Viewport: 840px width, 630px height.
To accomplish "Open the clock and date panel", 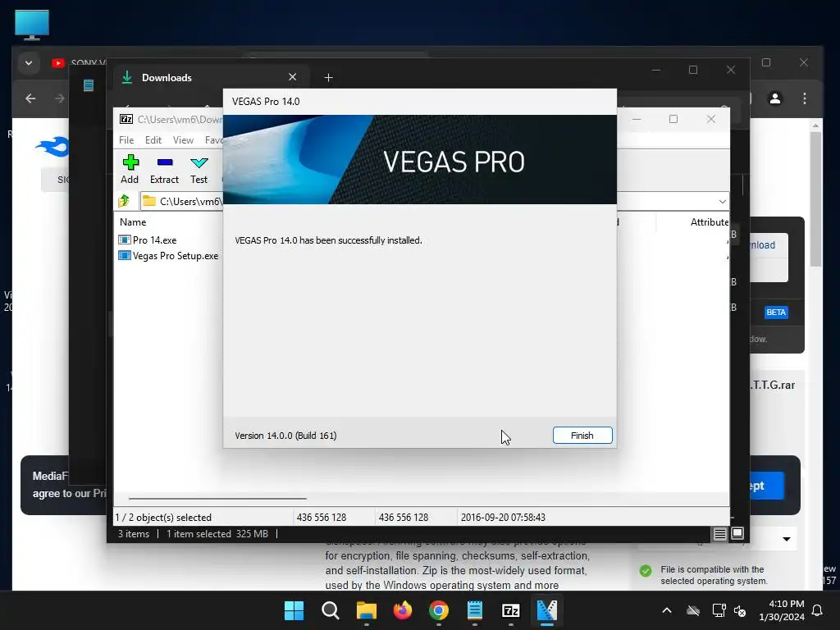I will click(x=782, y=610).
